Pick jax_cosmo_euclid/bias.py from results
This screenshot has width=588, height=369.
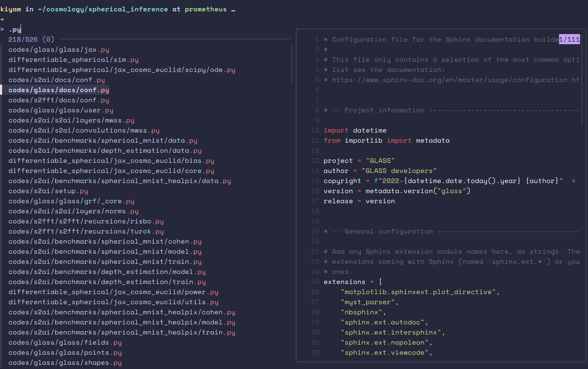point(111,161)
